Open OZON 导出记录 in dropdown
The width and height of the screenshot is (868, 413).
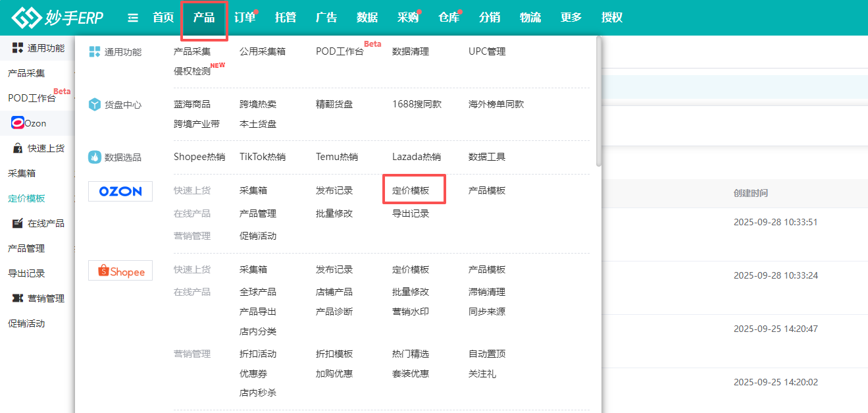(x=411, y=213)
